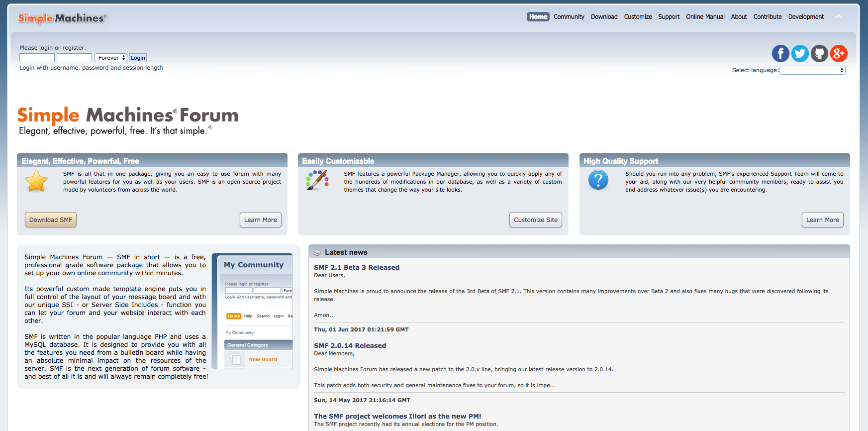Open the Online Manual menu
Viewport: 868px width, 431px height.
[x=705, y=17]
